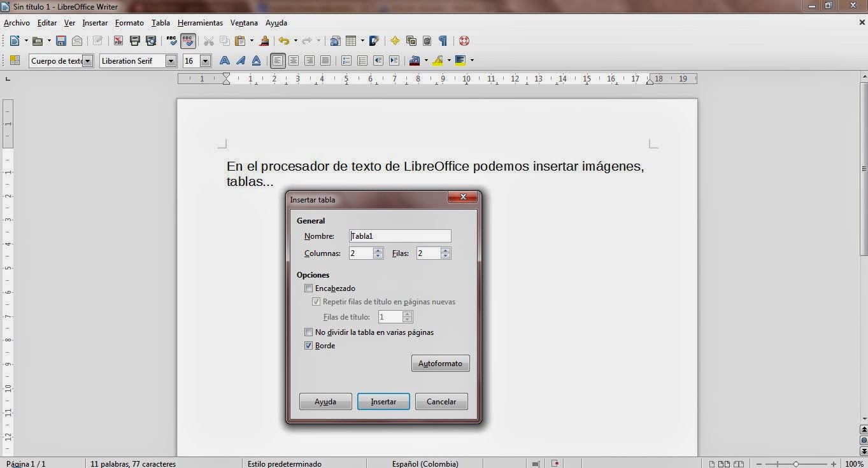Screen dimensions: 868x468
Task: Open the Archivo menu
Action: point(17,23)
